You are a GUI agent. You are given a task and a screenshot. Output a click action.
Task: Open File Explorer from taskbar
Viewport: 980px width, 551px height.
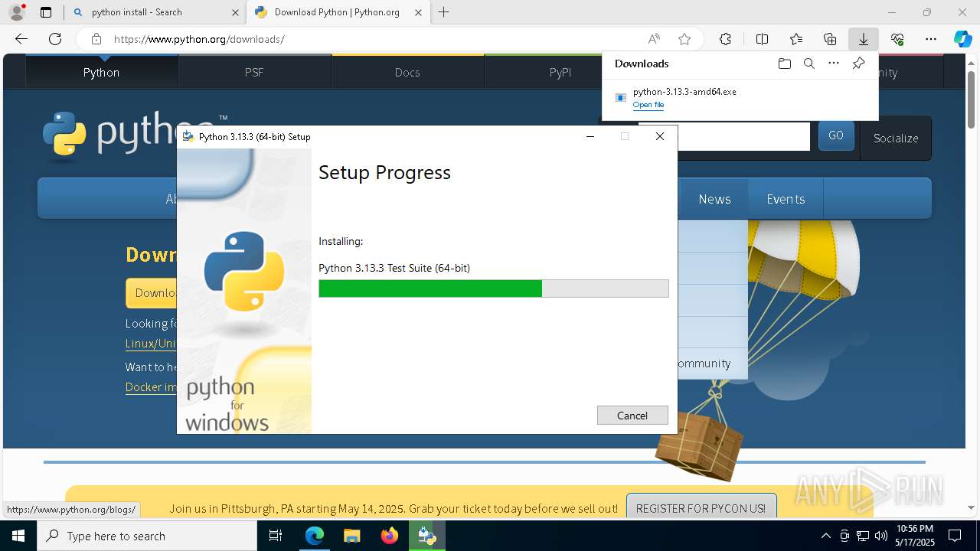pos(351,536)
